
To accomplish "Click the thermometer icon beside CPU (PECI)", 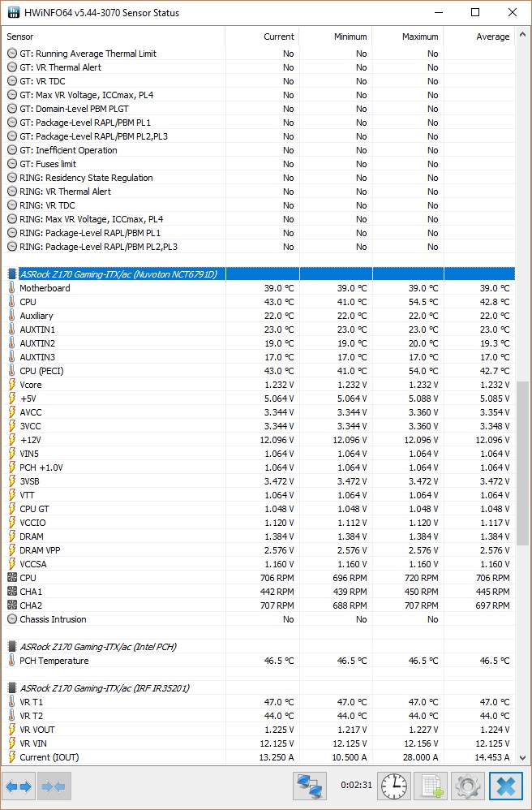I will (12, 370).
